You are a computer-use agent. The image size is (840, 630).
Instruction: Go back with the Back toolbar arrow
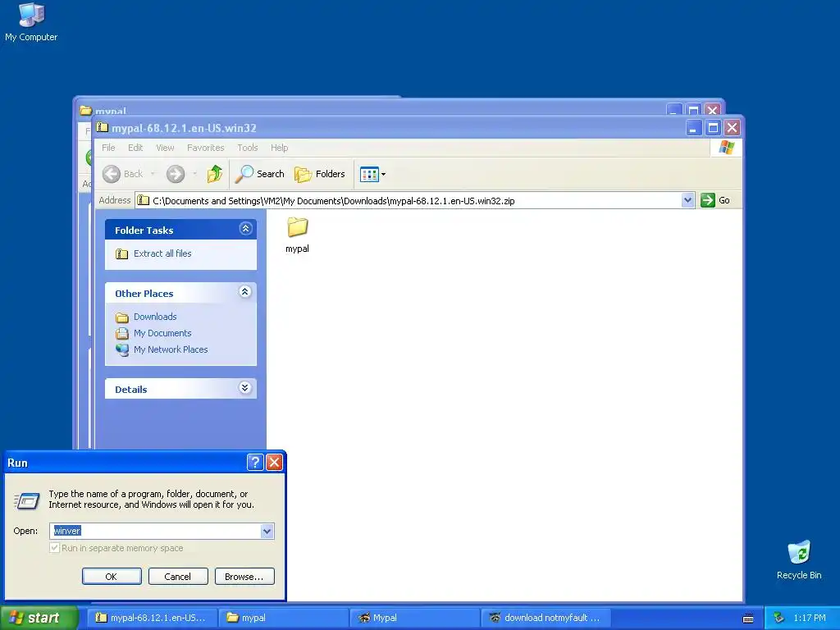[112, 174]
